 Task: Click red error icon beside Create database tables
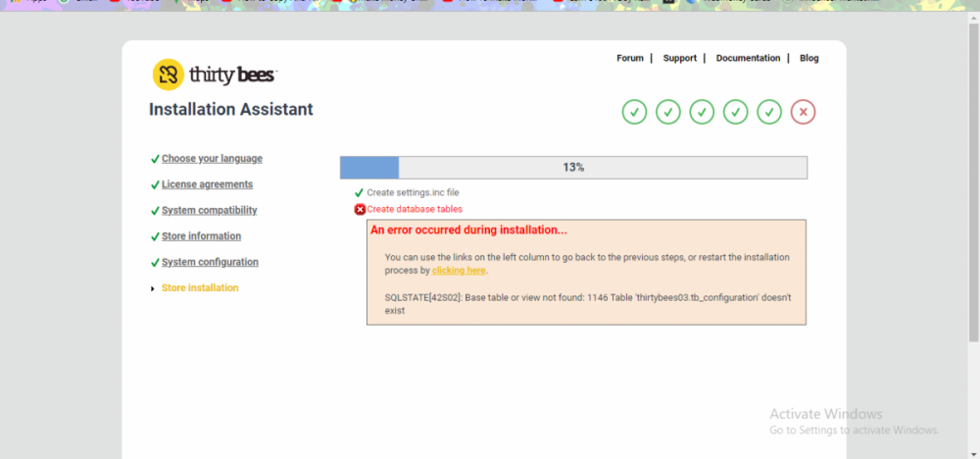coord(360,209)
